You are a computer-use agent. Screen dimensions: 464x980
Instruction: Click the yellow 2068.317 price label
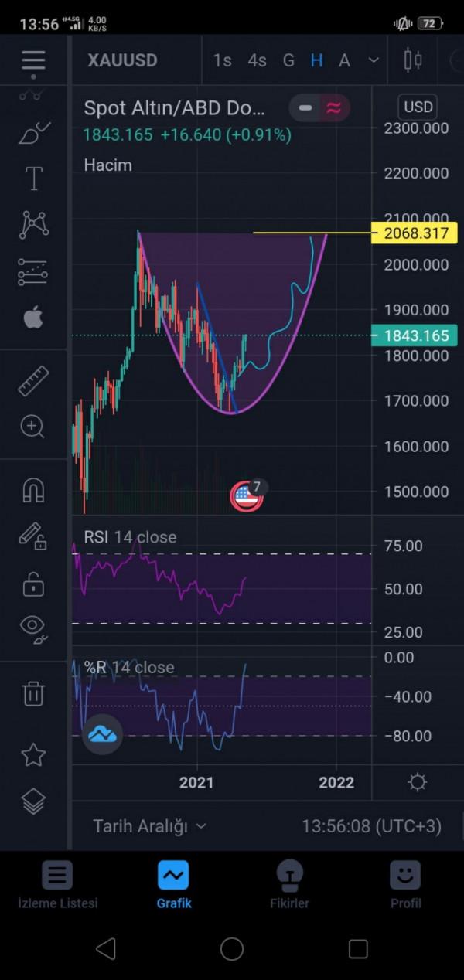pos(415,233)
